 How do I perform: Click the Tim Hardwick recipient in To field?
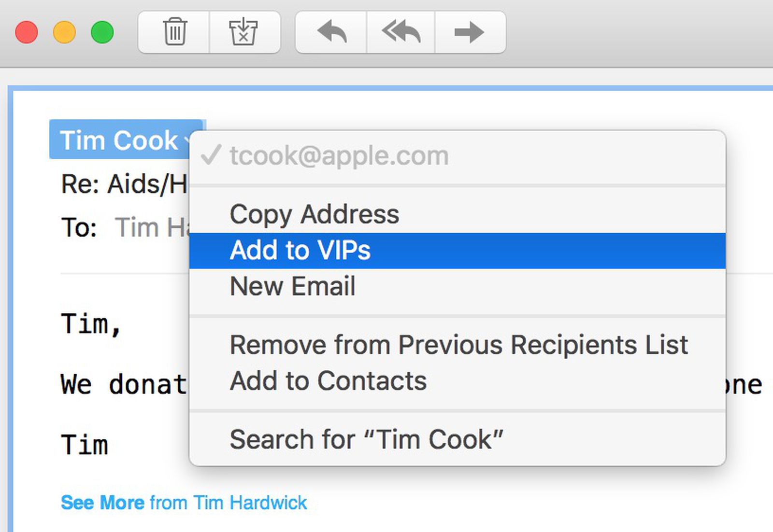(151, 227)
